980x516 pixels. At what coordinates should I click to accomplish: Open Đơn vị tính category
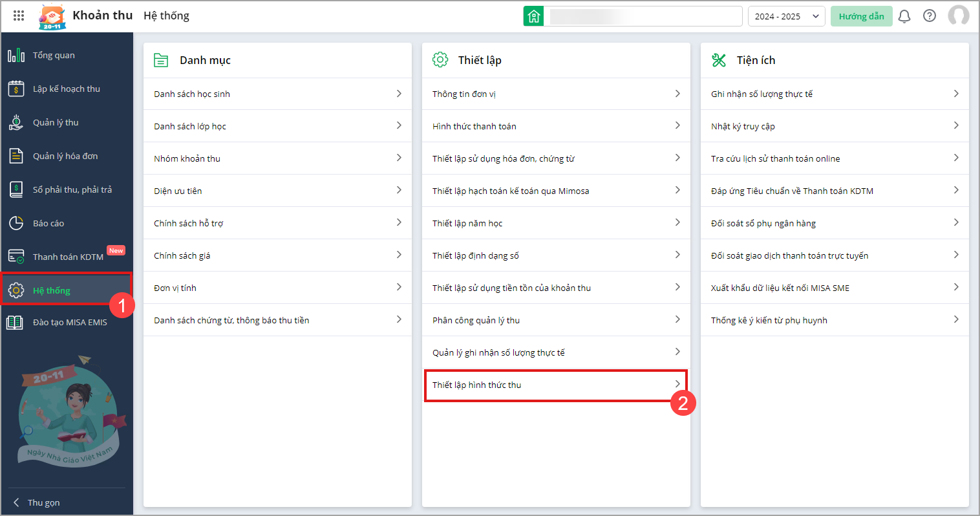click(277, 288)
